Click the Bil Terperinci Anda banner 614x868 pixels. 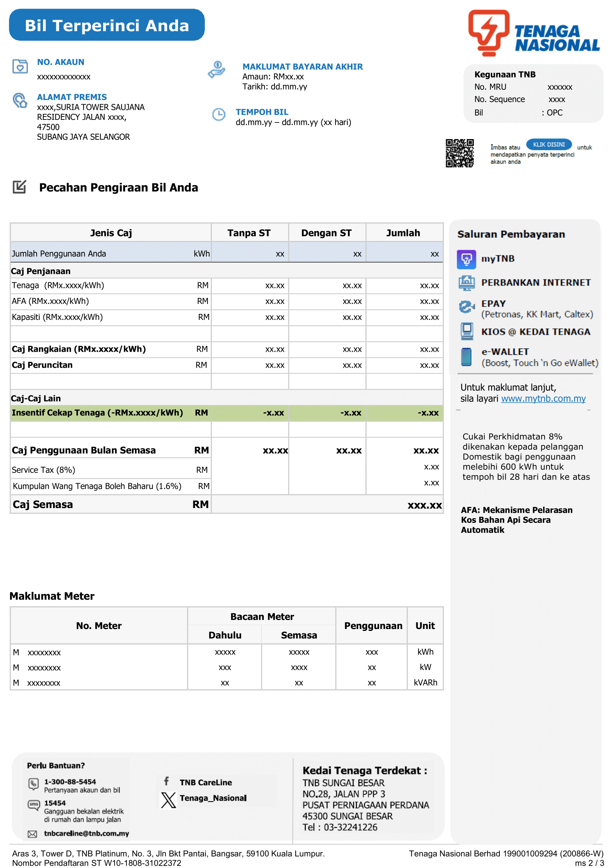(x=106, y=25)
